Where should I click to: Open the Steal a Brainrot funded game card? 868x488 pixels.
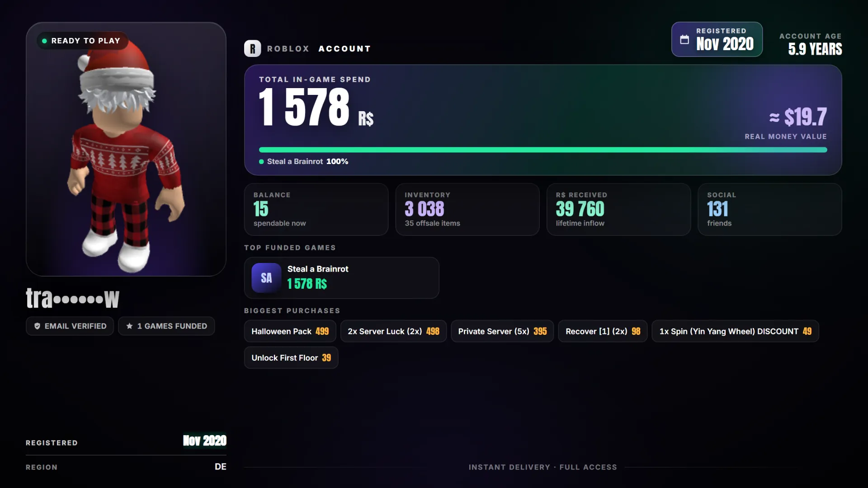tap(341, 278)
